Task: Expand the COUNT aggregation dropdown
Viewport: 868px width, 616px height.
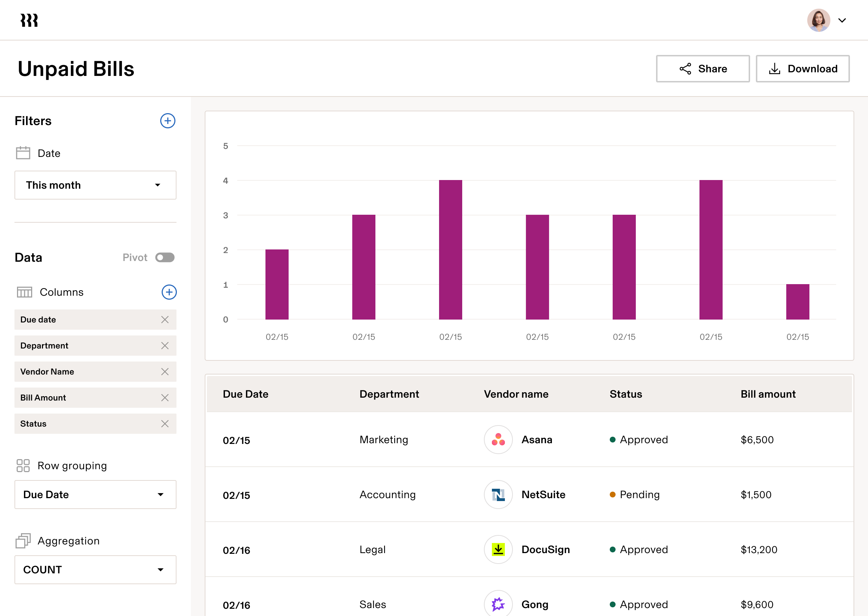Action: (95, 570)
